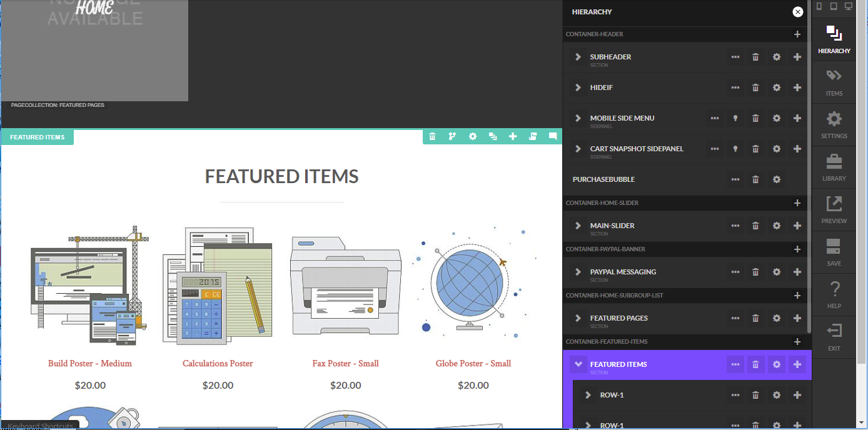Add a child element to Paypal Messaging
The width and height of the screenshot is (868, 430).
[797, 272]
